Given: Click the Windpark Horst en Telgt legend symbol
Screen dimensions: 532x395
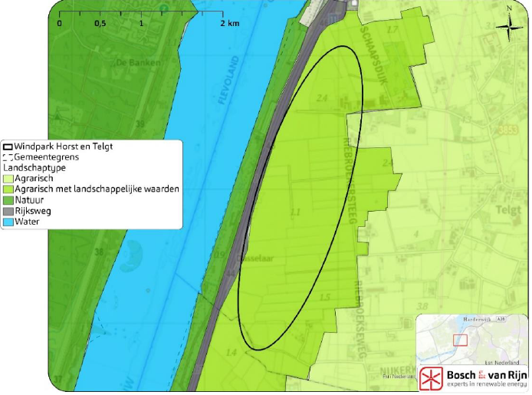Looking at the screenshot, I should tap(8, 146).
